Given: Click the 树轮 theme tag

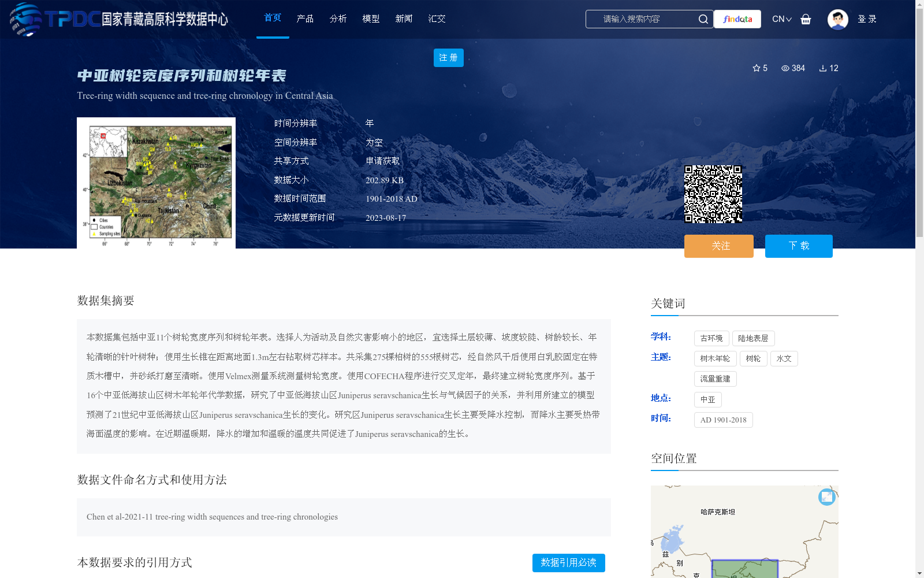Looking at the screenshot, I should tap(753, 359).
